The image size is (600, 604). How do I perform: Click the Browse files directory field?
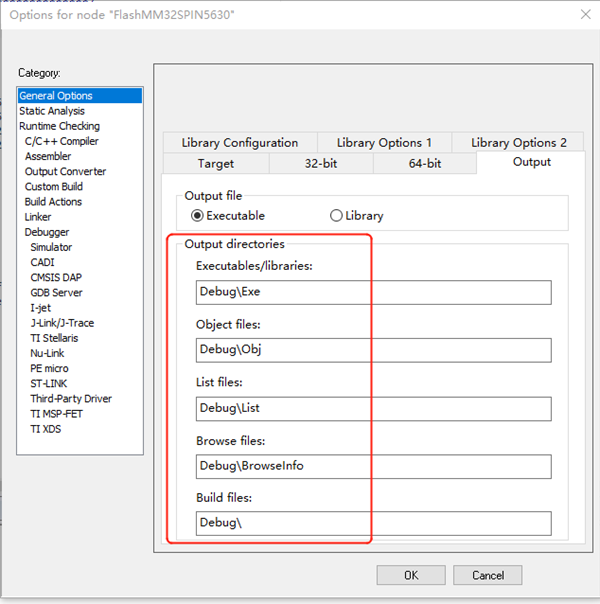click(374, 466)
